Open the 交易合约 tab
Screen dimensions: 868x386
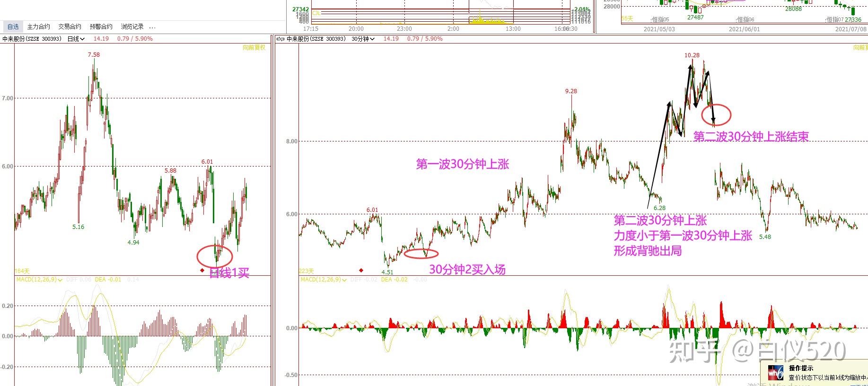coord(70,26)
